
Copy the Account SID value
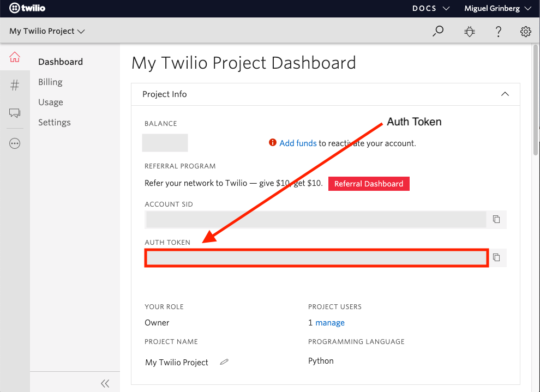pos(496,219)
